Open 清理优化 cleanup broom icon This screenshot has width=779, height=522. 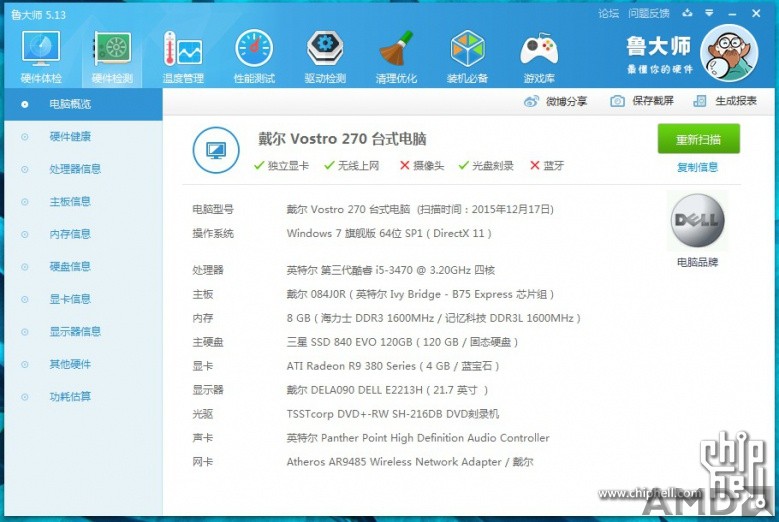click(x=396, y=49)
